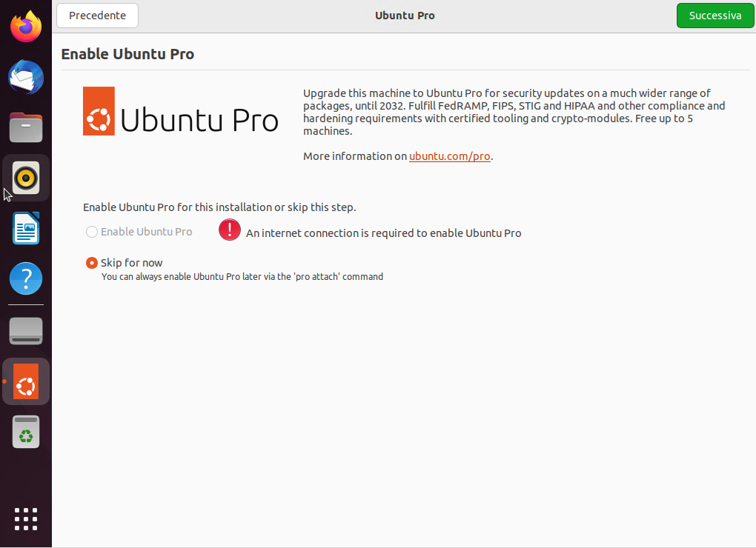Click the Ubuntu Pro logo
This screenshot has height=548, width=756.
(x=181, y=111)
